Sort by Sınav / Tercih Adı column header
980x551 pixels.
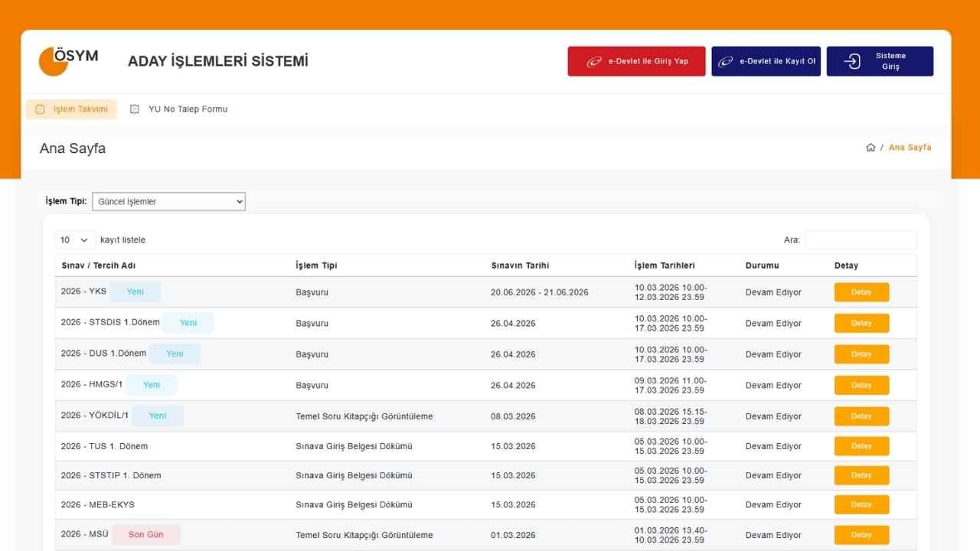coord(99,266)
